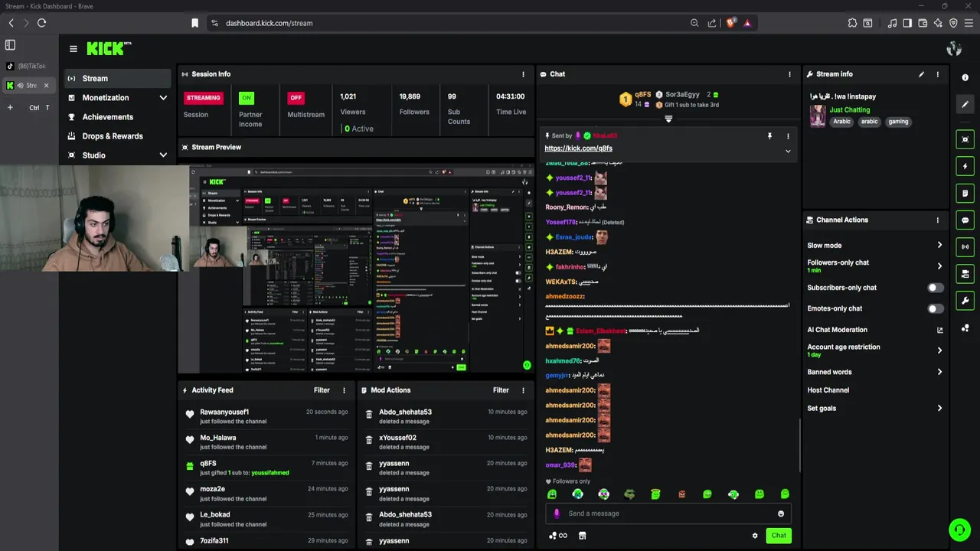Unpin the pinned chat message
The width and height of the screenshot is (980, 551).
coord(769,136)
